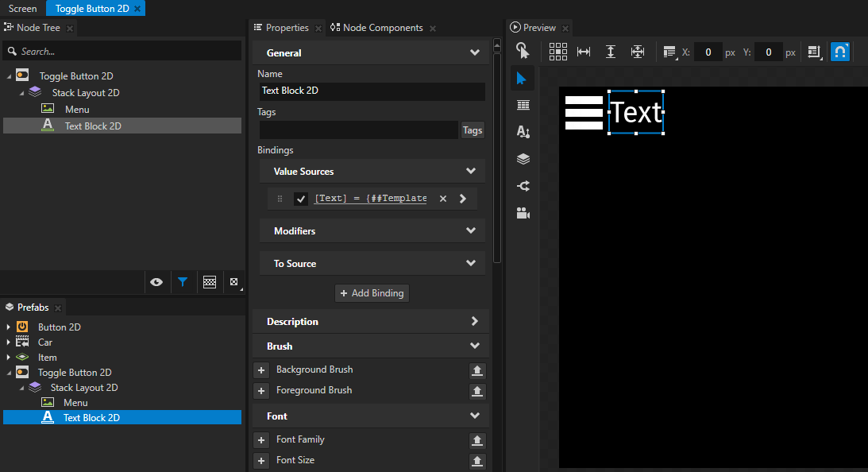Expand the Car prefab tree item

9,342
